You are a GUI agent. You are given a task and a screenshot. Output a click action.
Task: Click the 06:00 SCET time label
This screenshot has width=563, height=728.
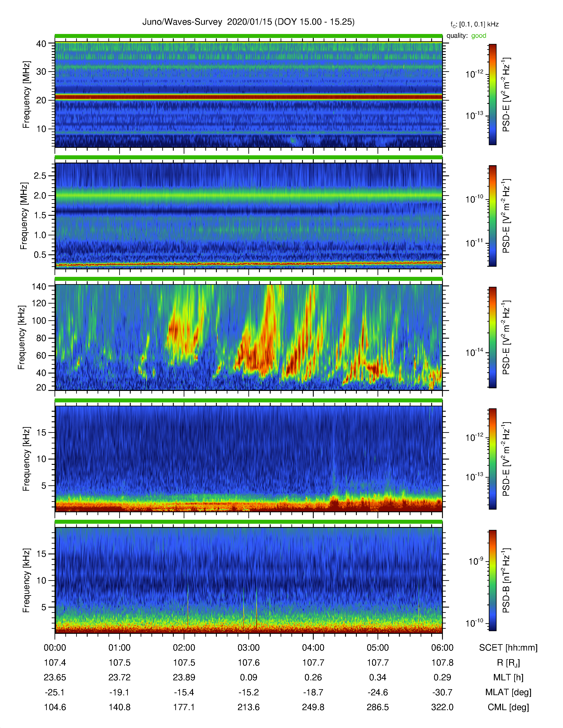pos(442,648)
